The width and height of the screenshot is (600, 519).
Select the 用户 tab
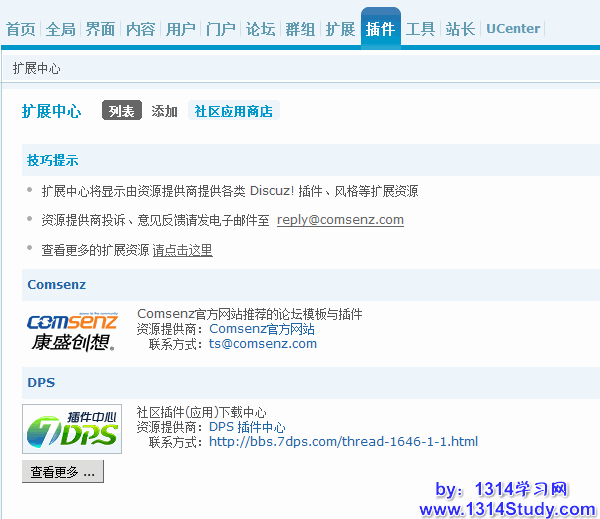pos(180,29)
